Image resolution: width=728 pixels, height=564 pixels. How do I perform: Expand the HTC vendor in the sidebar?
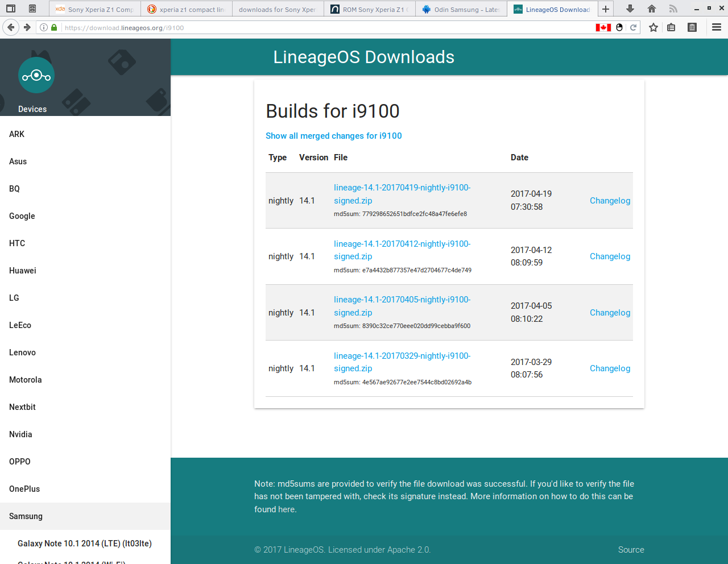point(85,243)
